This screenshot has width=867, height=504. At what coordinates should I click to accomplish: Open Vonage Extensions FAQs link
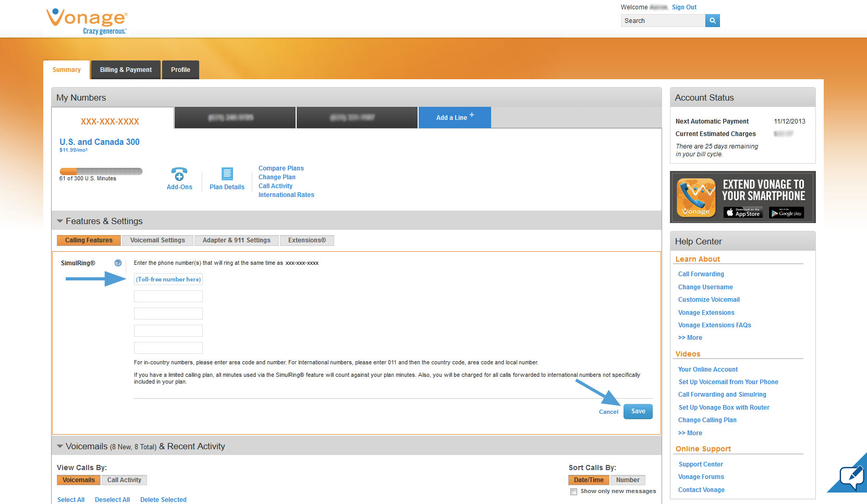click(714, 325)
